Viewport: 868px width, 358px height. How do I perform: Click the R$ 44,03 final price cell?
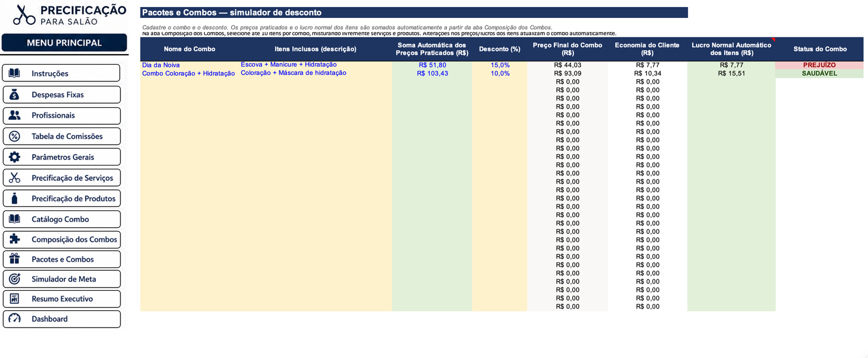click(567, 65)
